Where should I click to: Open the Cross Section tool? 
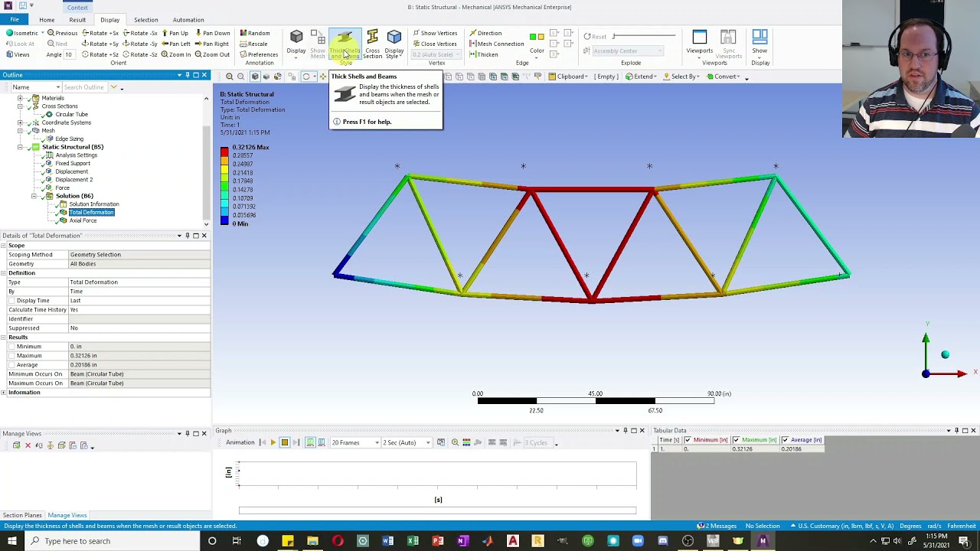tap(372, 44)
